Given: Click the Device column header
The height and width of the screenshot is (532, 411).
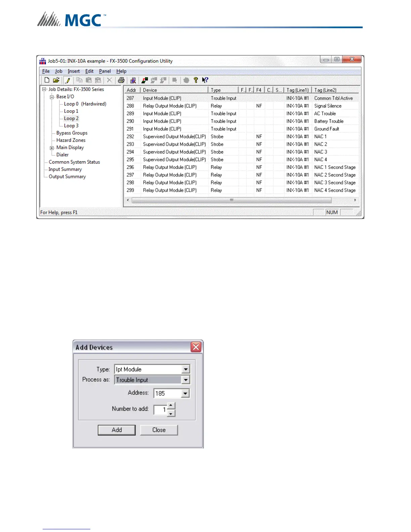Looking at the screenshot, I should (x=174, y=90).
